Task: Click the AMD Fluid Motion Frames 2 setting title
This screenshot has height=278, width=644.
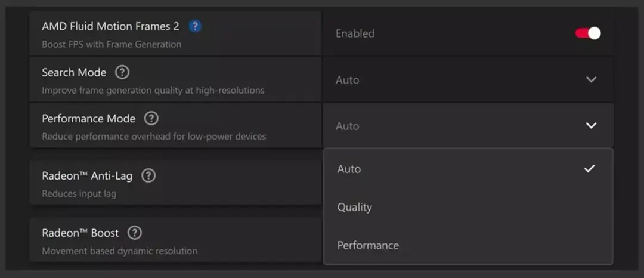Action: pyautogui.click(x=110, y=27)
